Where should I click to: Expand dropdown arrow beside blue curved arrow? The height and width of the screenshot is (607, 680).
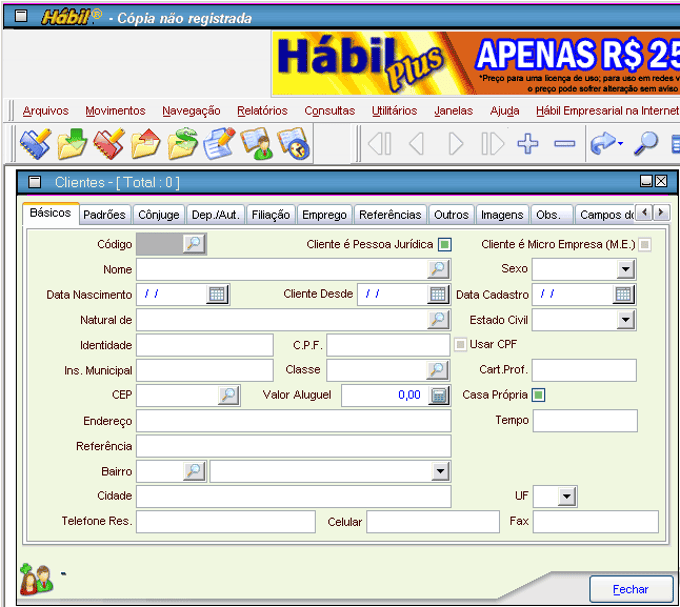[x=621, y=144]
